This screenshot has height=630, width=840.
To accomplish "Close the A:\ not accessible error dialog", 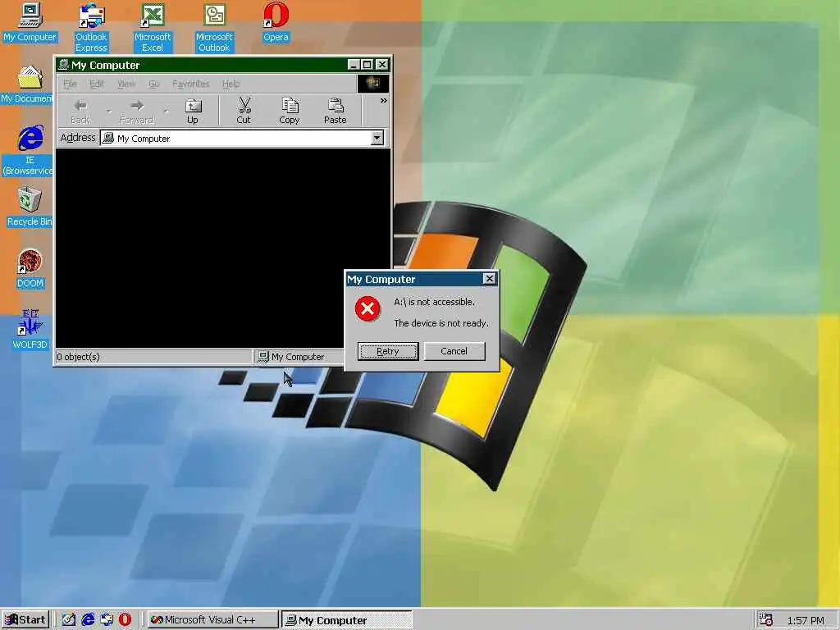I will pyautogui.click(x=489, y=279).
